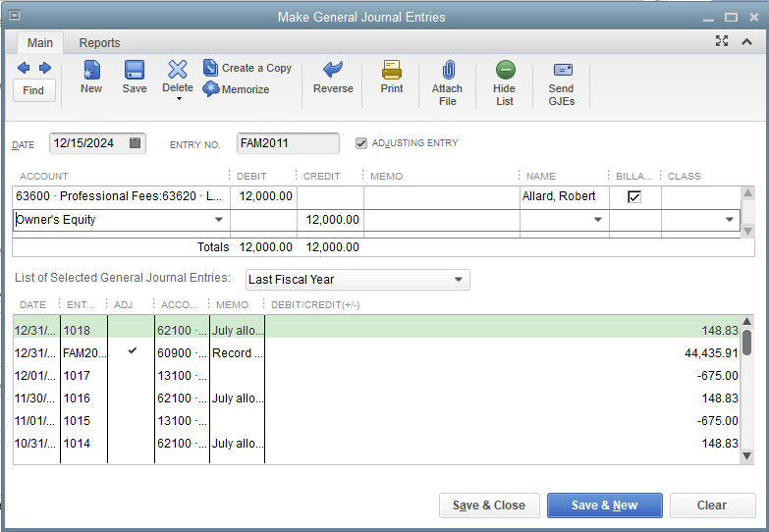Click the ADJ column header in list
769x532 pixels.
point(123,304)
